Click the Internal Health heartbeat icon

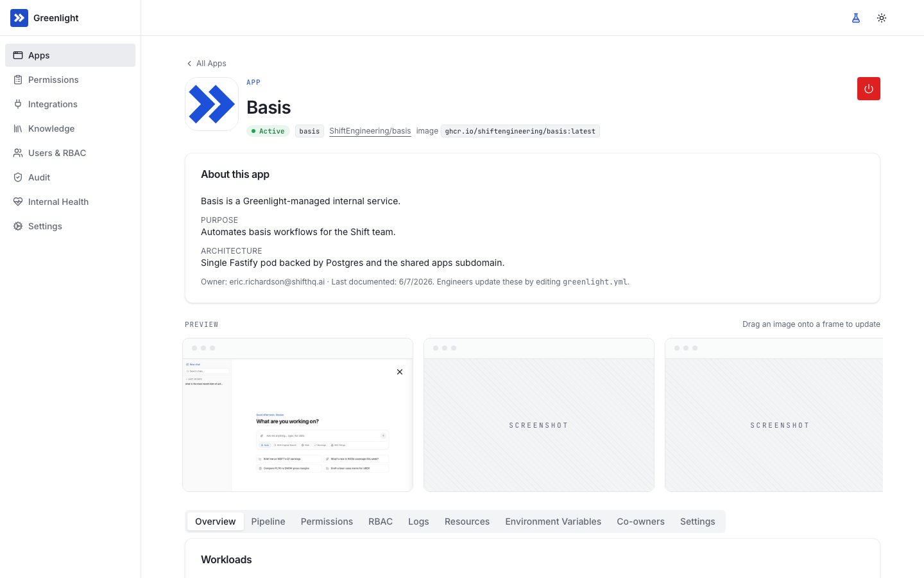click(18, 202)
